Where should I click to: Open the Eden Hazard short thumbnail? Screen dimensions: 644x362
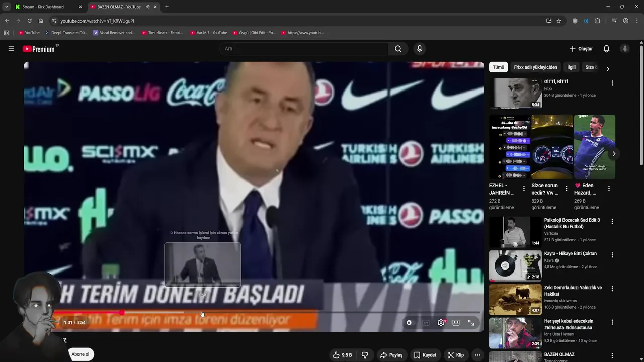(595, 147)
